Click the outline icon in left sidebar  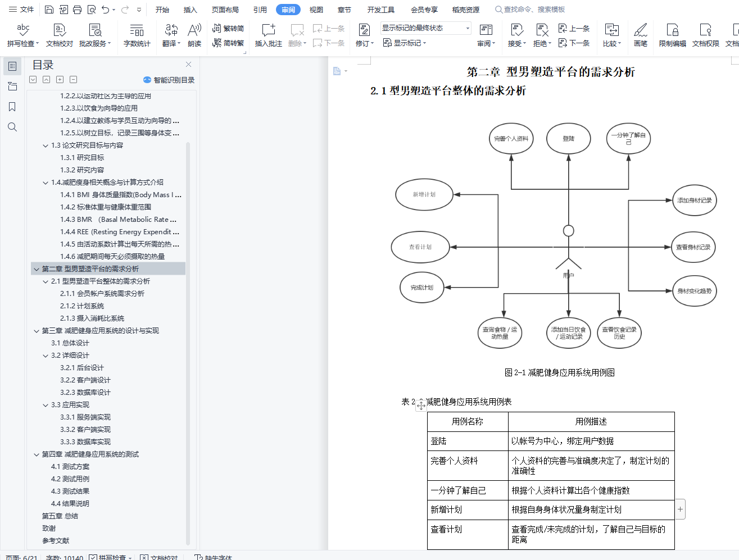[x=12, y=66]
